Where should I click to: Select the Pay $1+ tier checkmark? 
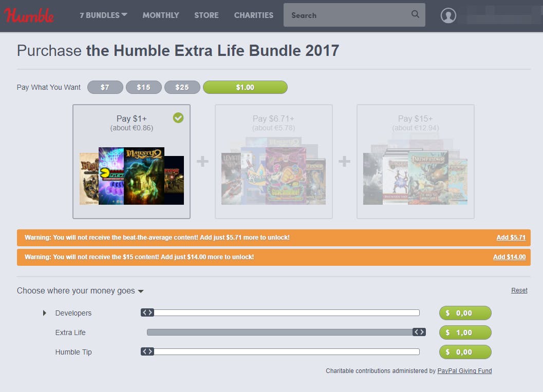[178, 118]
